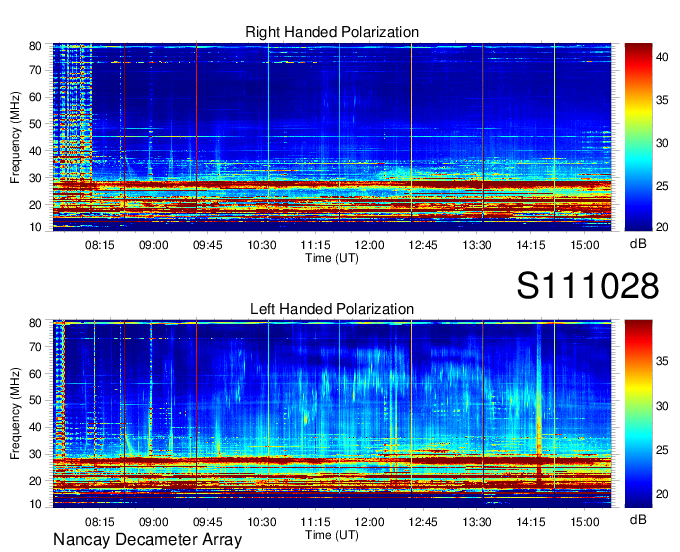Click the 14:15 tick label on lower plot
This screenshot has height=552, width=680.
click(x=531, y=522)
